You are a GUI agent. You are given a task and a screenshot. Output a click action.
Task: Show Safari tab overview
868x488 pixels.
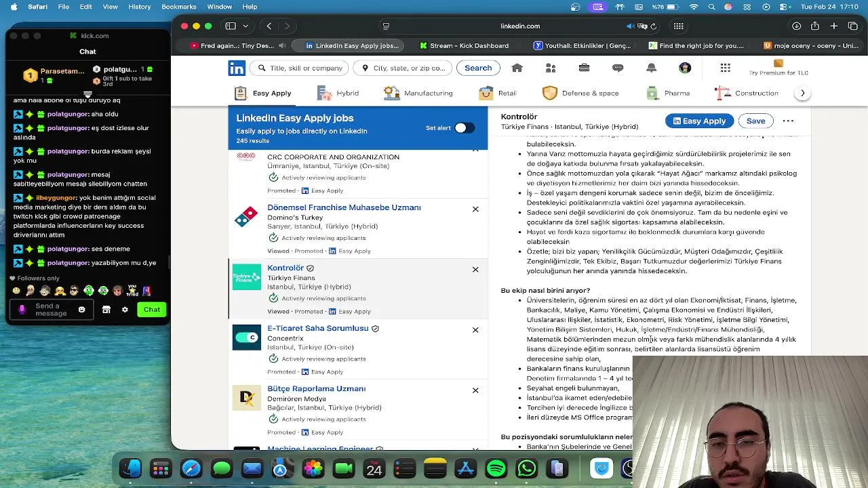853,26
